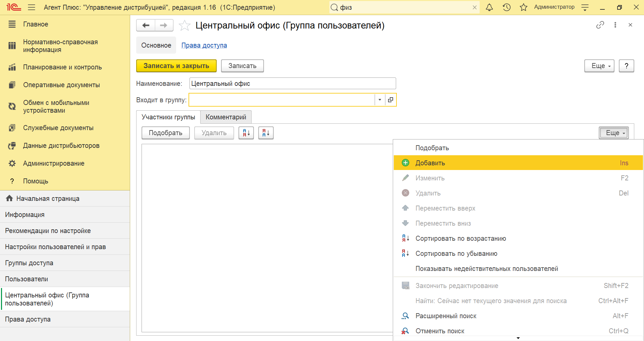Select the Основное section tab

coord(156,45)
